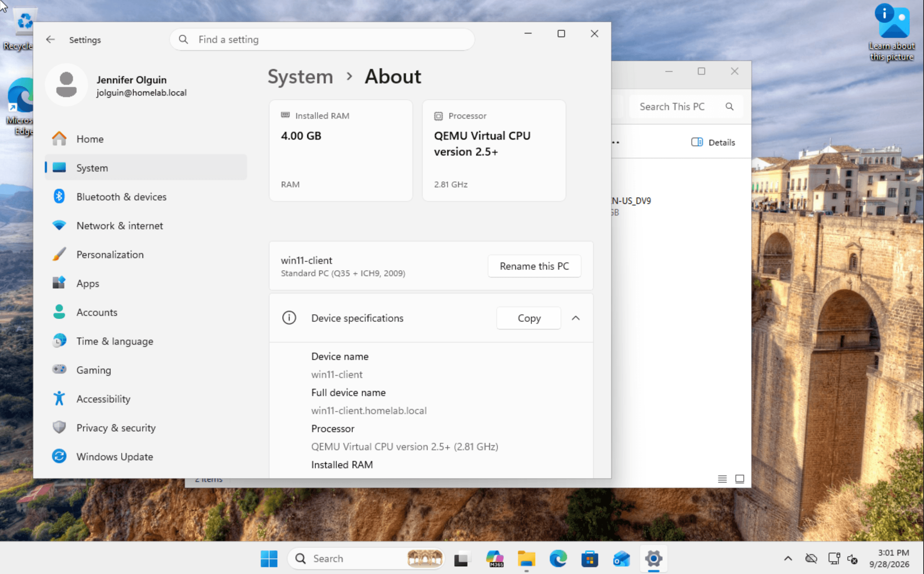The image size is (924, 574).
Task: Launch Microsoft Edge from taskbar
Action: 558,559
